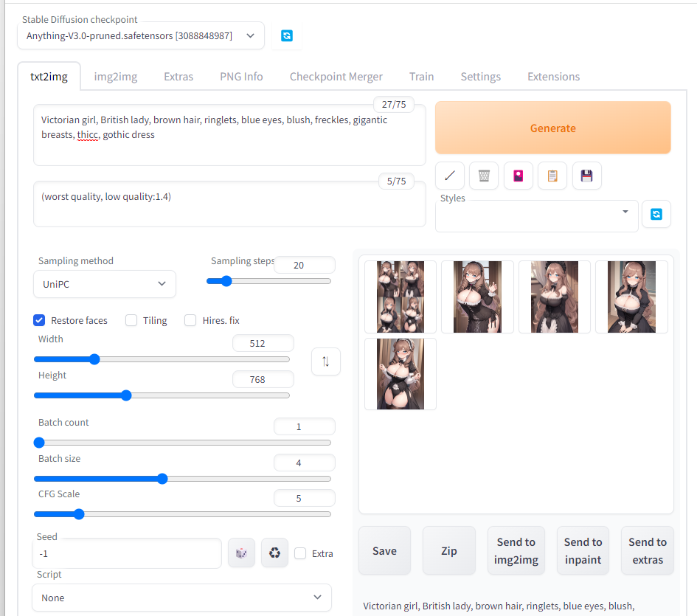Open the Extensions tab
Screen dimensions: 697x616
pos(553,77)
